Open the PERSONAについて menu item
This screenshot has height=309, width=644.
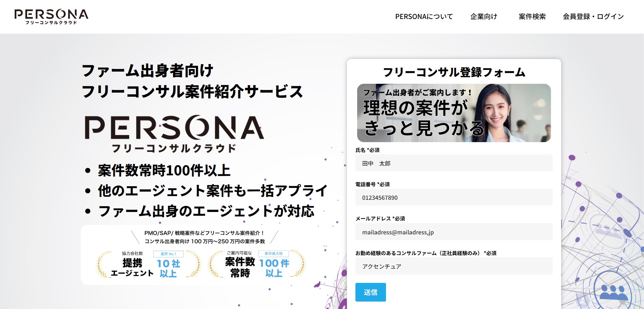[424, 17]
